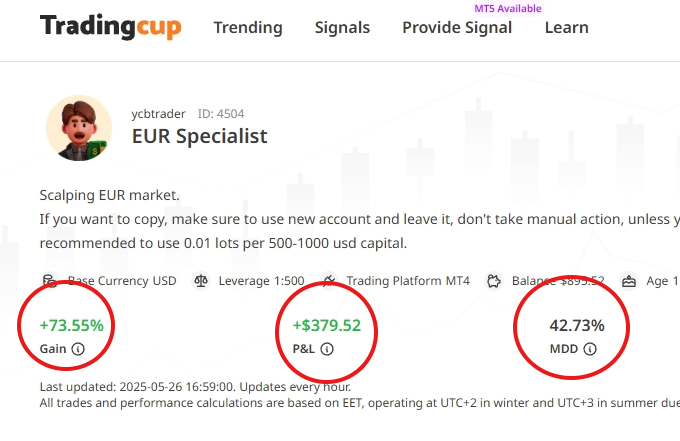Click the MDD info icon
The width and height of the screenshot is (680, 441).
click(590, 349)
